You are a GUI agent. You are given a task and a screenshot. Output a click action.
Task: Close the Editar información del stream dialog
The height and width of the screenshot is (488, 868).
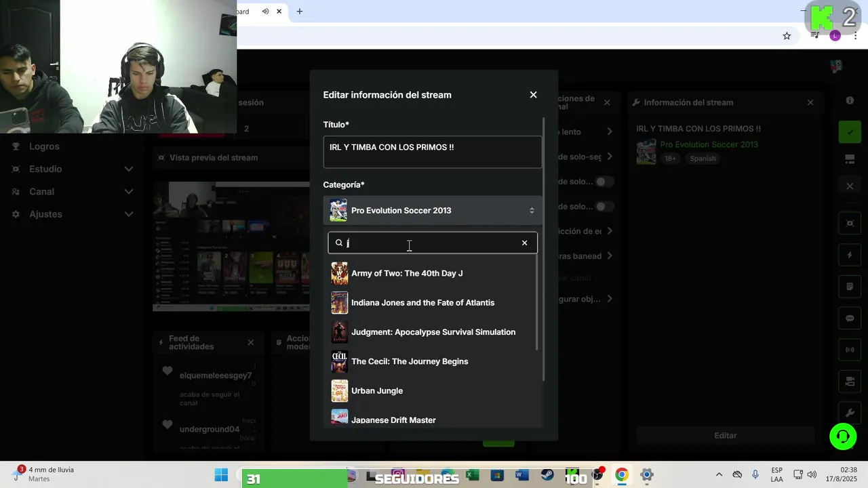click(x=533, y=95)
